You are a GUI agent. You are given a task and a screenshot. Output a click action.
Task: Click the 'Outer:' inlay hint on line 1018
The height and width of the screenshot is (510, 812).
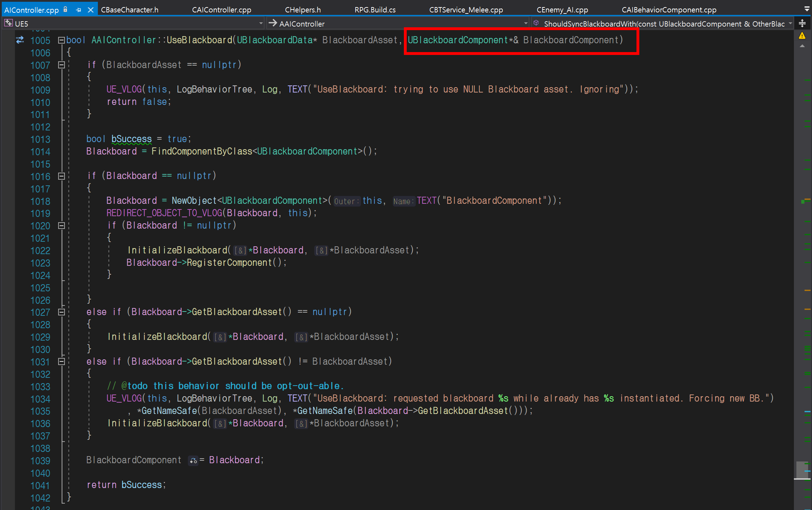[x=346, y=201]
